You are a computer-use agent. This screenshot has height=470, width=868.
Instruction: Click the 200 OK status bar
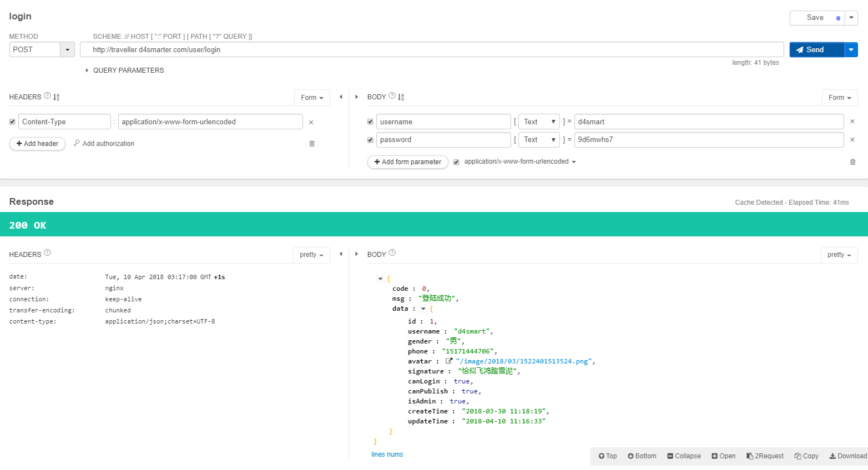click(434, 225)
